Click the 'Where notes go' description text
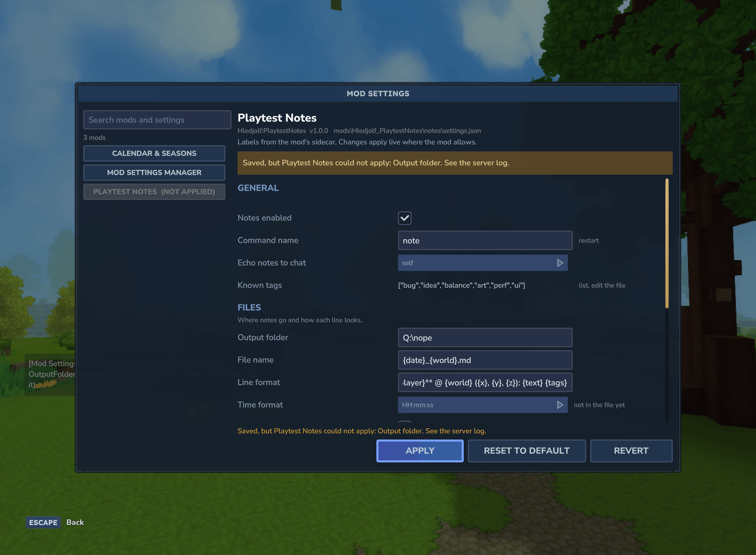The height and width of the screenshot is (555, 756). tap(300, 320)
